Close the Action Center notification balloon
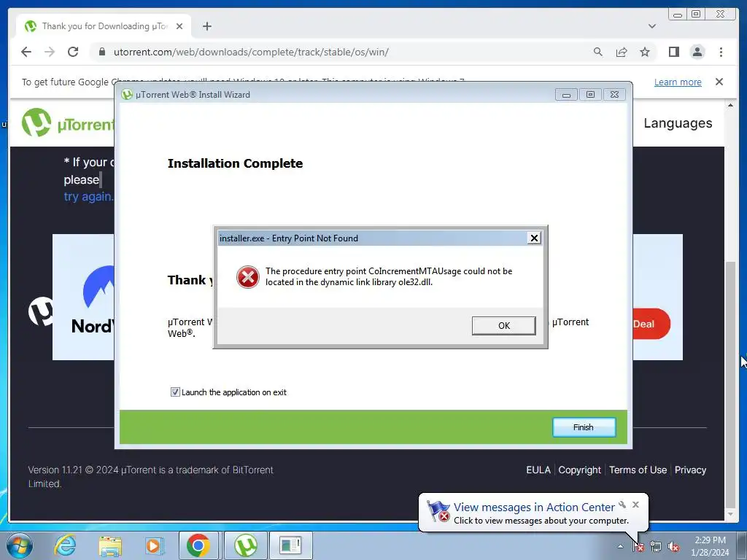The width and height of the screenshot is (747, 560). coord(635,505)
